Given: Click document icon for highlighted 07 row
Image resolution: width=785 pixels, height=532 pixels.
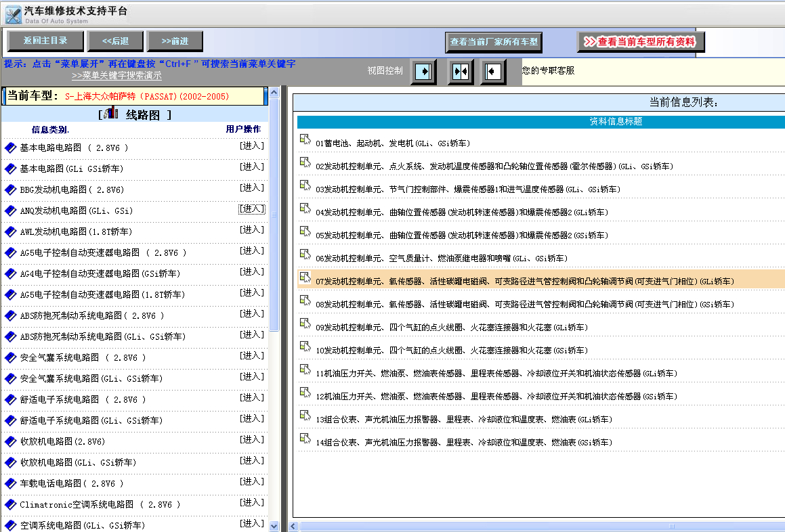Looking at the screenshot, I should pos(305,278).
